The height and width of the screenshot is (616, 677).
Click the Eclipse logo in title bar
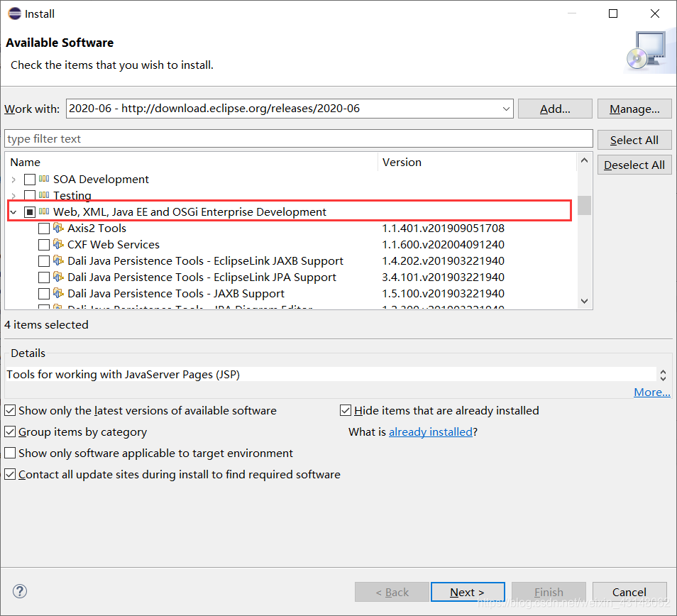coord(15,13)
